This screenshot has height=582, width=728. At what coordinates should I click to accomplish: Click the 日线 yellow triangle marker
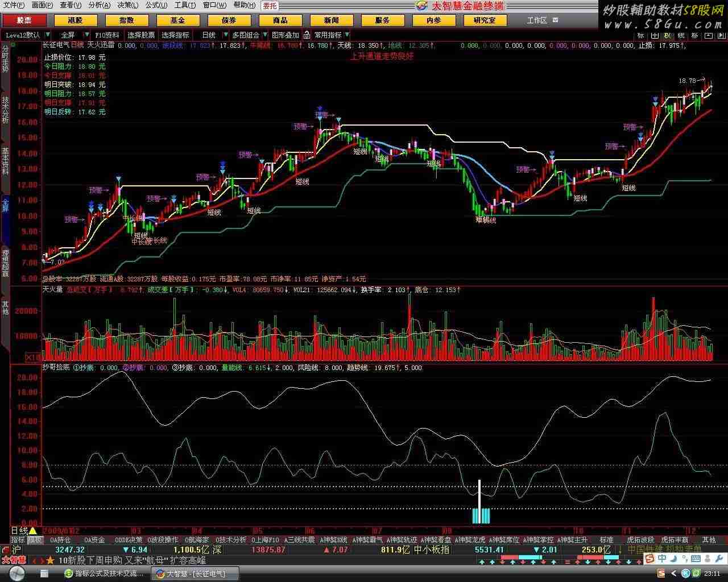[32, 530]
